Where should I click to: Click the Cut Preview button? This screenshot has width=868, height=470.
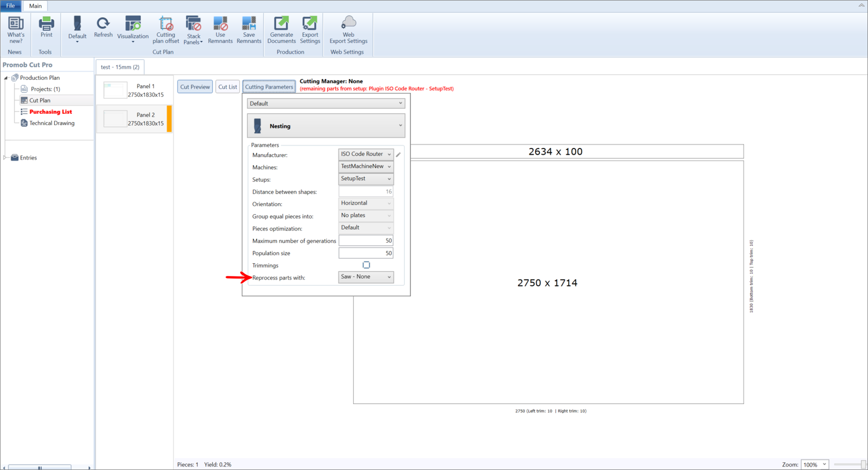[195, 87]
